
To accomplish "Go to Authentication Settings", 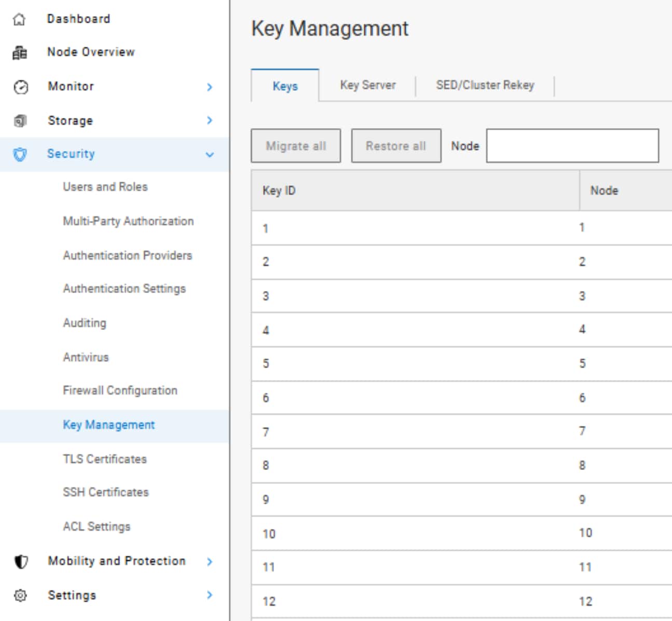I will 125,288.
